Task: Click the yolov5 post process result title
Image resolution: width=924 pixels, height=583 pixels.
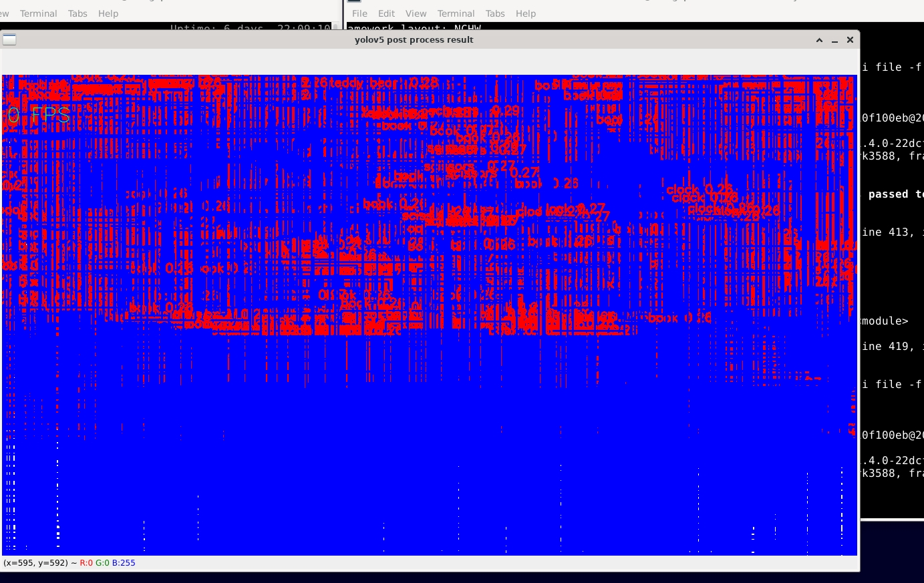Action: (414, 40)
